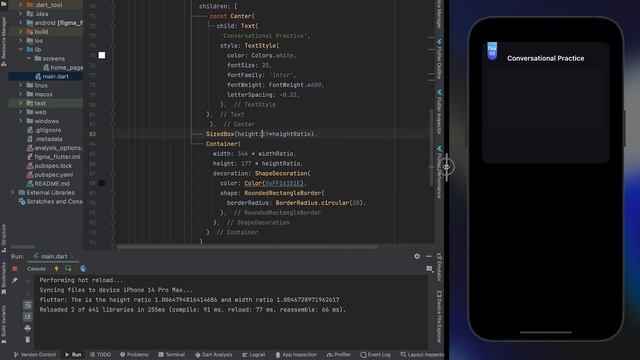Open home_page file in project tree

point(63,67)
